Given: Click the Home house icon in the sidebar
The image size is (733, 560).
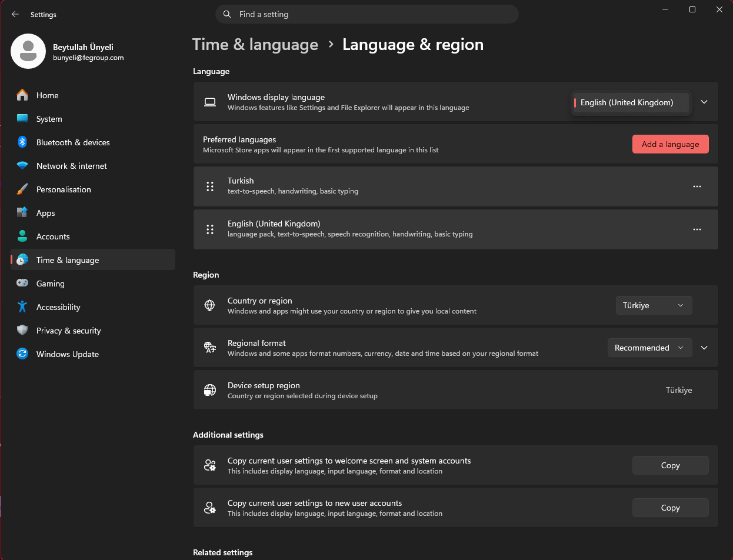Looking at the screenshot, I should click(x=22, y=95).
